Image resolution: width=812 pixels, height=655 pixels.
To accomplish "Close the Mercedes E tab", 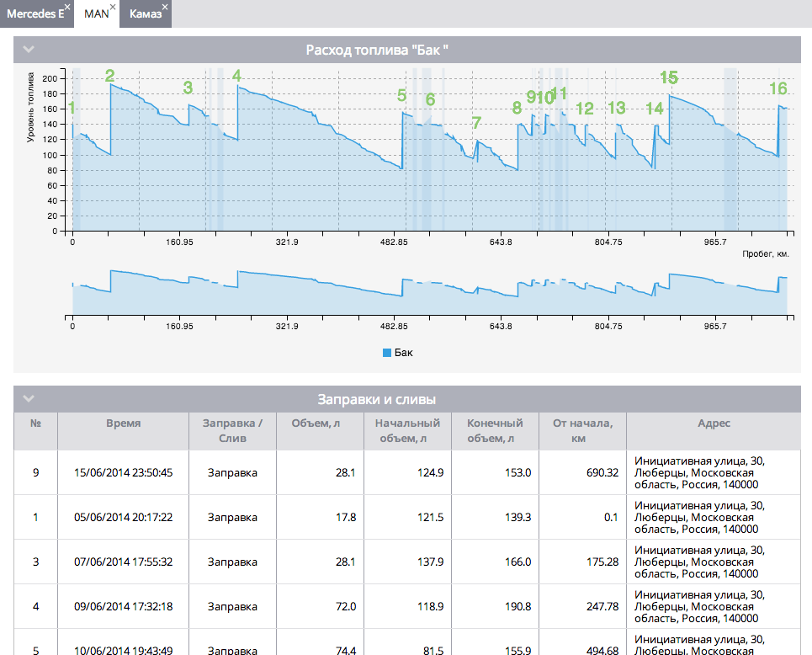I will coord(67,7).
